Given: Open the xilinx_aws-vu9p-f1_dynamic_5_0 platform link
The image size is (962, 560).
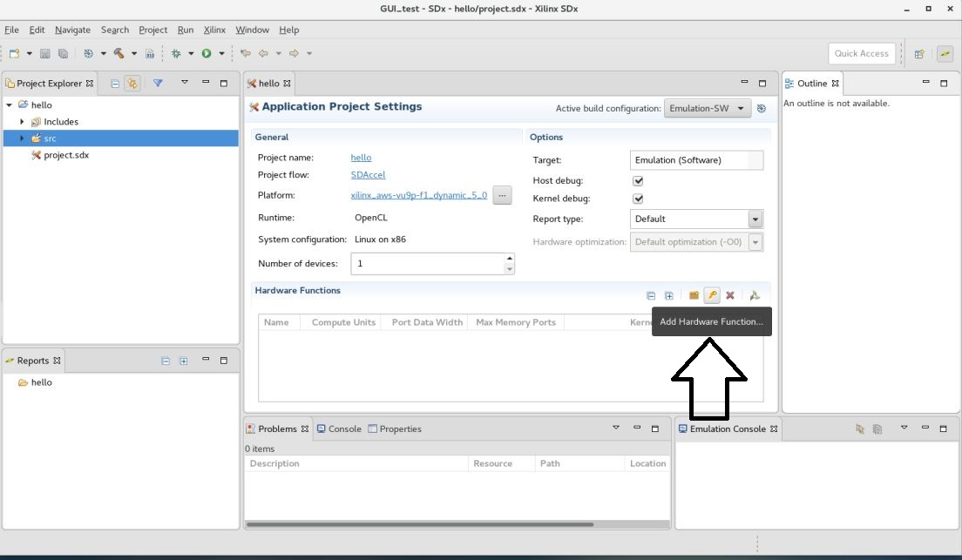Looking at the screenshot, I should point(419,195).
